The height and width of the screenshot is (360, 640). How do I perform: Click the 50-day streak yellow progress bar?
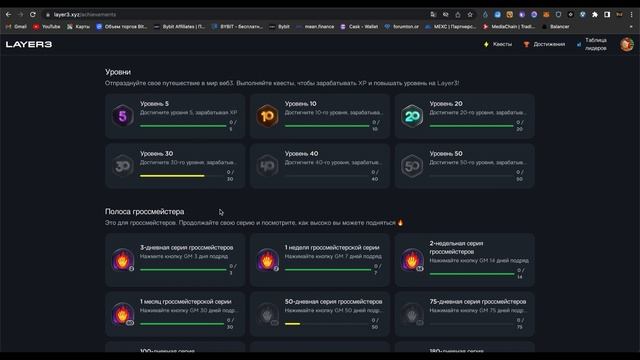point(292,324)
